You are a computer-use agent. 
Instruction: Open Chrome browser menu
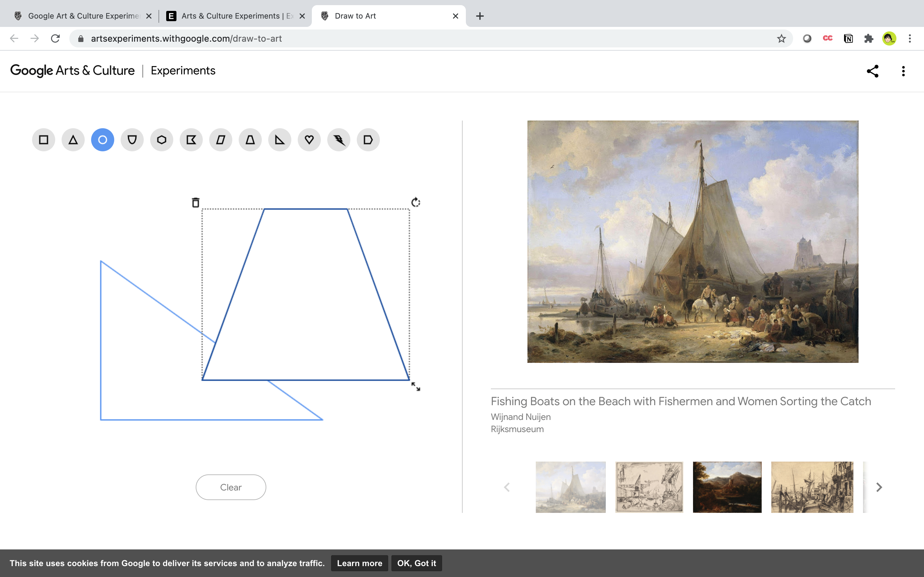[910, 38]
